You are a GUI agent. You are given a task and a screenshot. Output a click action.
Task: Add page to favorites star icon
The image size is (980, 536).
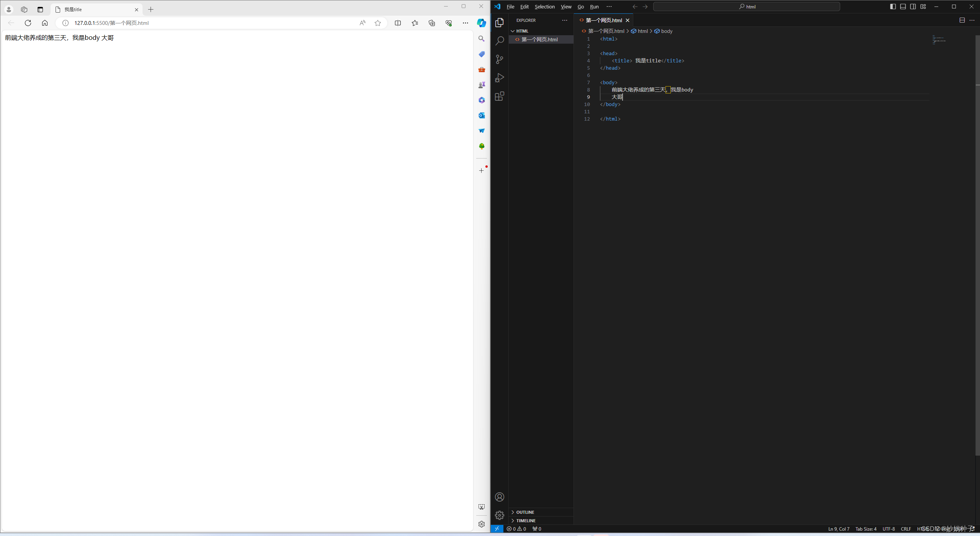[378, 23]
